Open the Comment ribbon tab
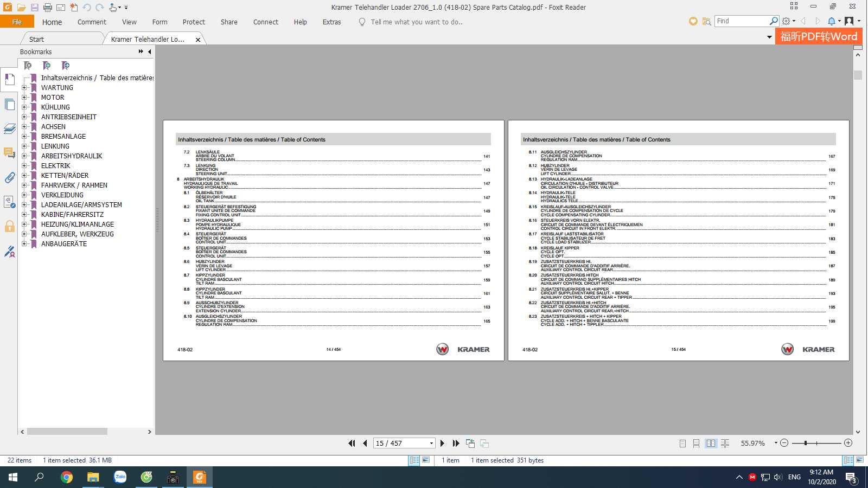The image size is (868, 488). click(92, 22)
